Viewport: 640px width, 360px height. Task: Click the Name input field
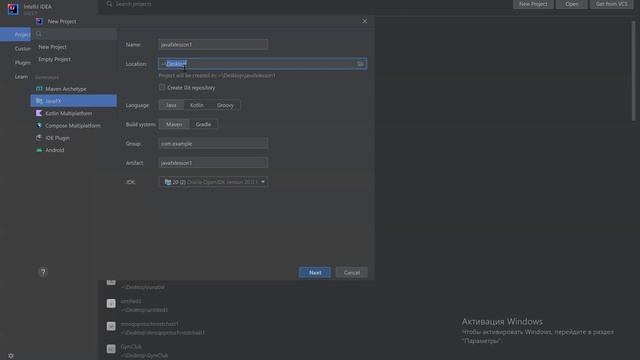[x=213, y=44]
